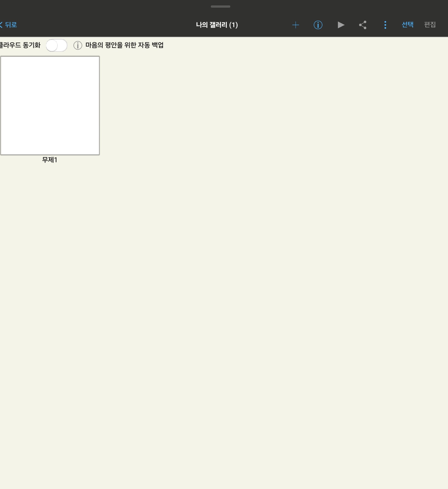Click the back chevron arrow
Screen dimensions: 448x489
(1, 25)
